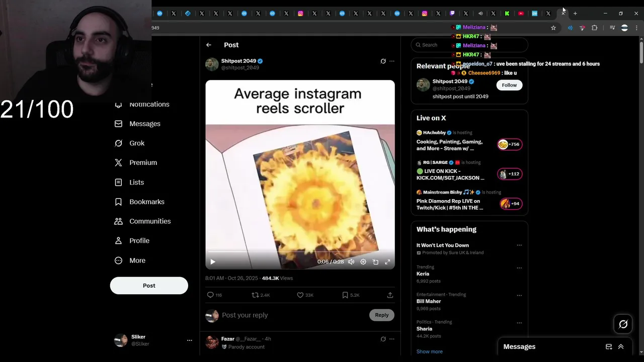The width and height of the screenshot is (644, 362).
Task: Open the More sidebar menu
Action: point(130,260)
